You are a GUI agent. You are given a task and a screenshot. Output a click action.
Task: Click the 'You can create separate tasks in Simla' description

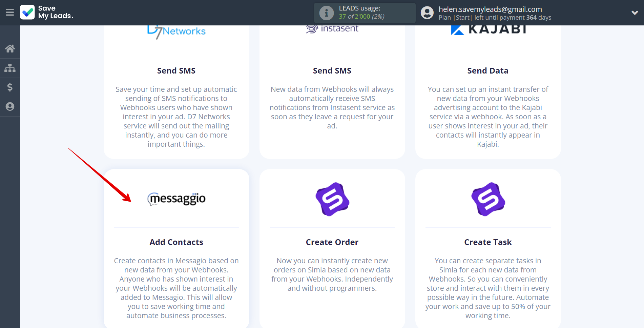(x=488, y=288)
